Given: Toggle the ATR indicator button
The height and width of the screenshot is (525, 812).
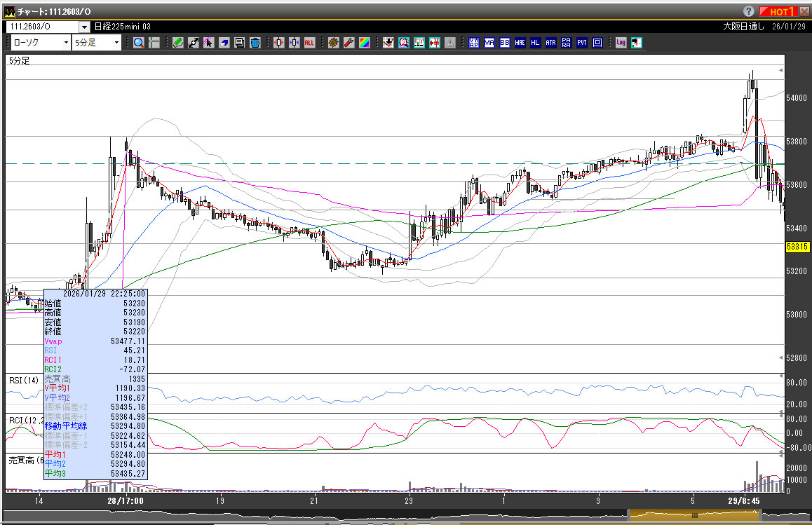Looking at the screenshot, I should [550, 43].
